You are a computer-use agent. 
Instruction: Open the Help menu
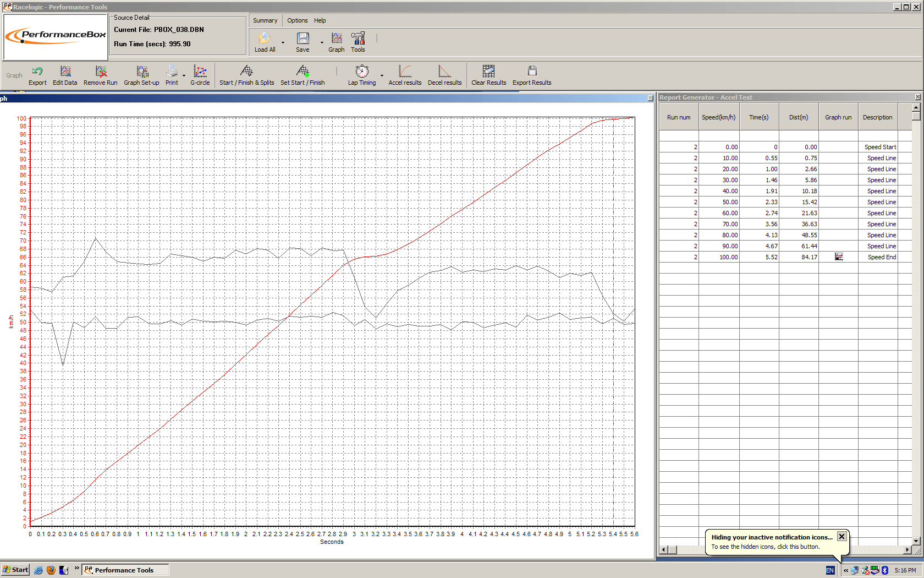pos(320,20)
